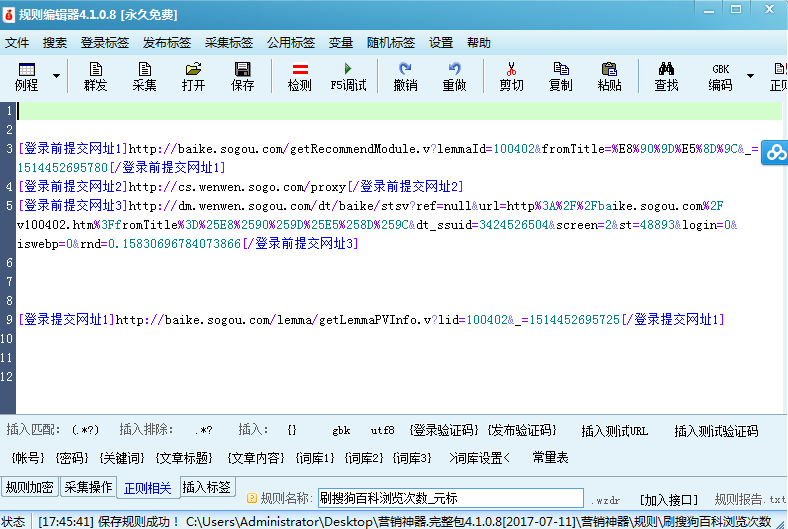Open the 变量 menu
Screen dimensions: 788x529
[341, 43]
